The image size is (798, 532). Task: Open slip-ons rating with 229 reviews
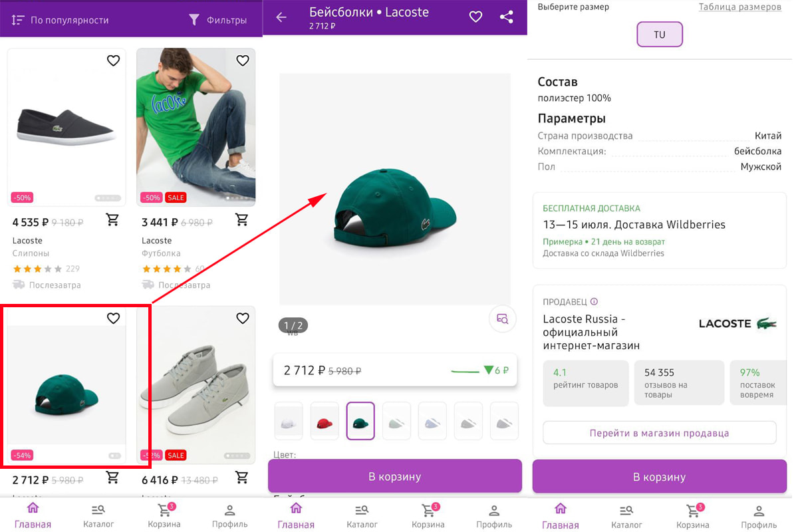coord(46,269)
